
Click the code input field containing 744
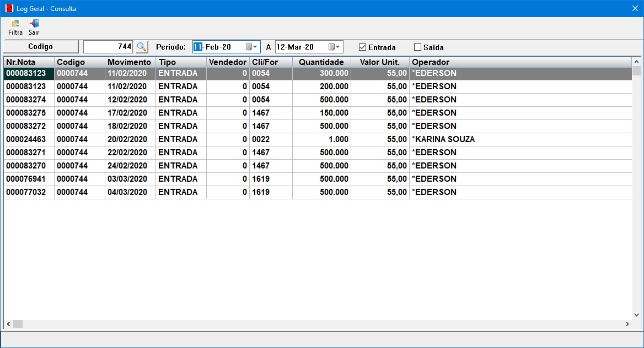point(108,47)
